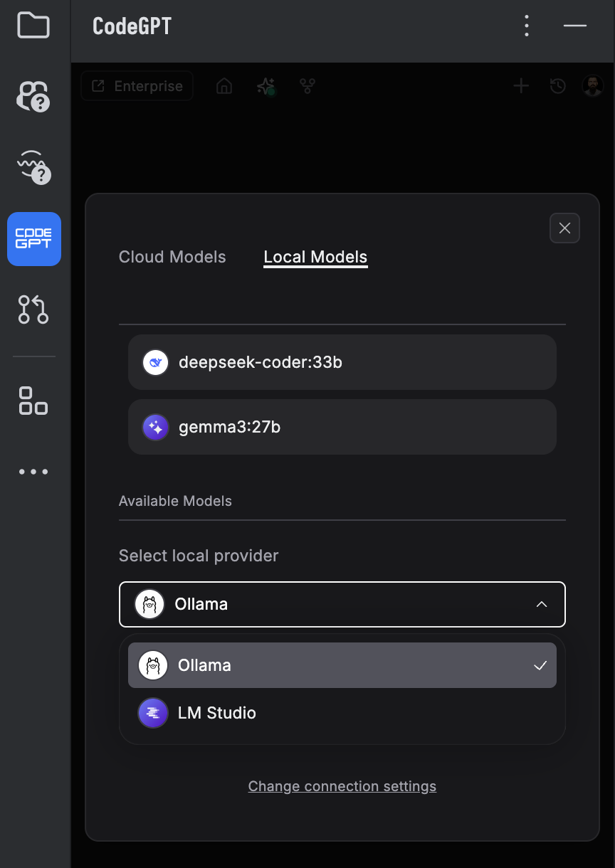
Task: Switch to the Cloud Models tab
Action: [172, 257]
